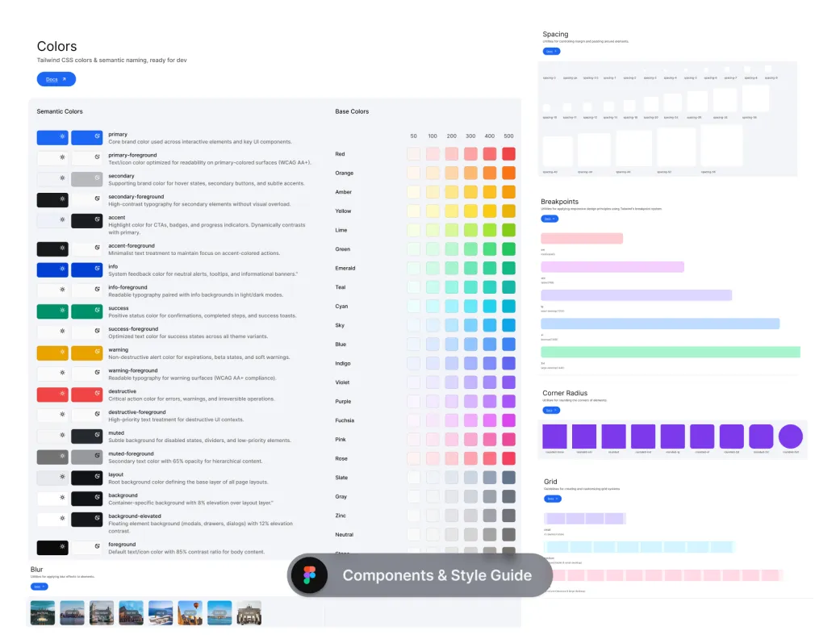This screenshot has width=840, height=635.
Task: Click the sun icon on the destructive swatch
Action: (x=63, y=395)
